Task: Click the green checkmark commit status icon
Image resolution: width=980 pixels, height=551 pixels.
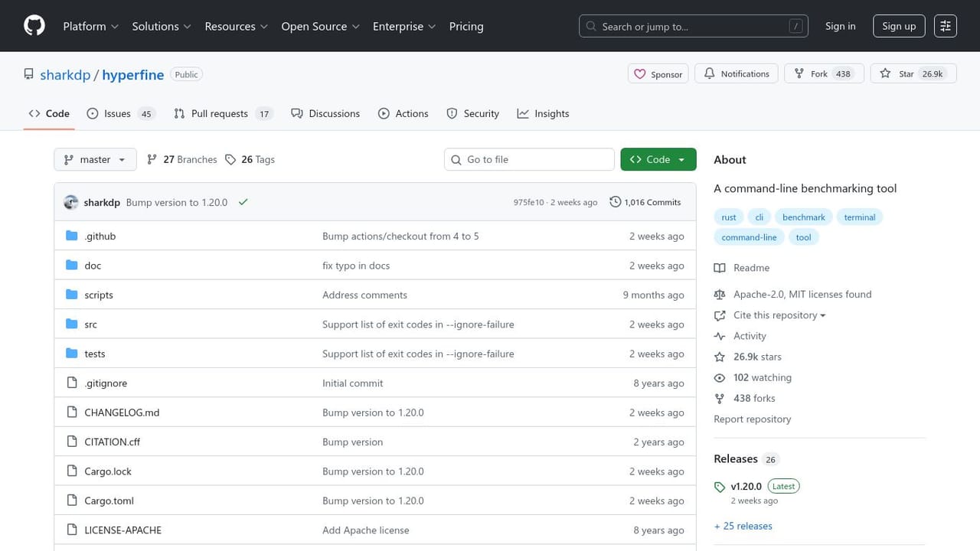Action: pos(243,202)
